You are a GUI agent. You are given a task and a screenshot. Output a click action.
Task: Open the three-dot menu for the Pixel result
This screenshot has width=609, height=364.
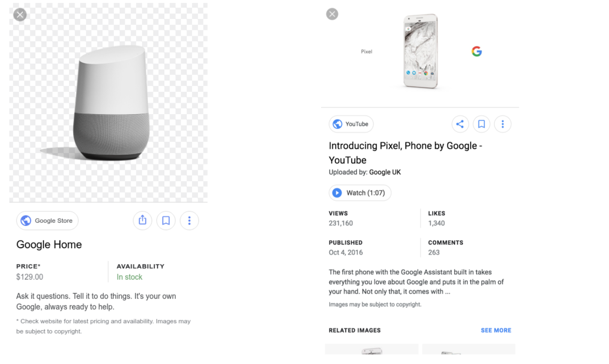tap(503, 124)
